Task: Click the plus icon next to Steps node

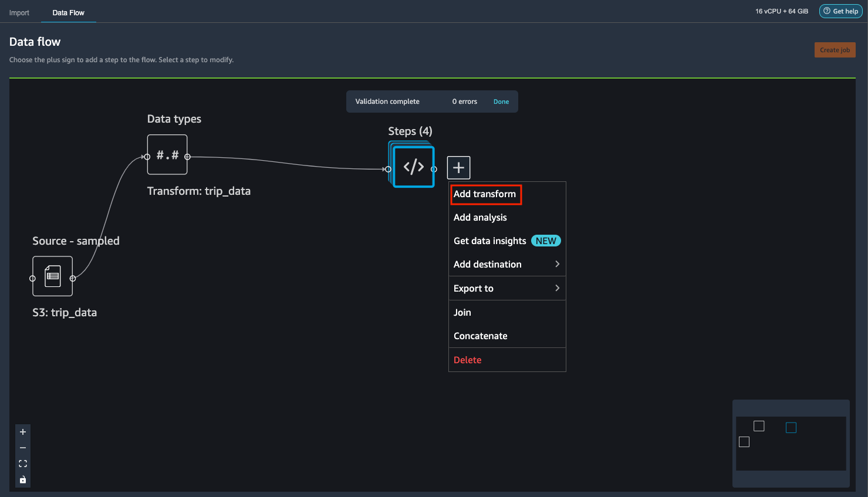Action: coord(459,168)
